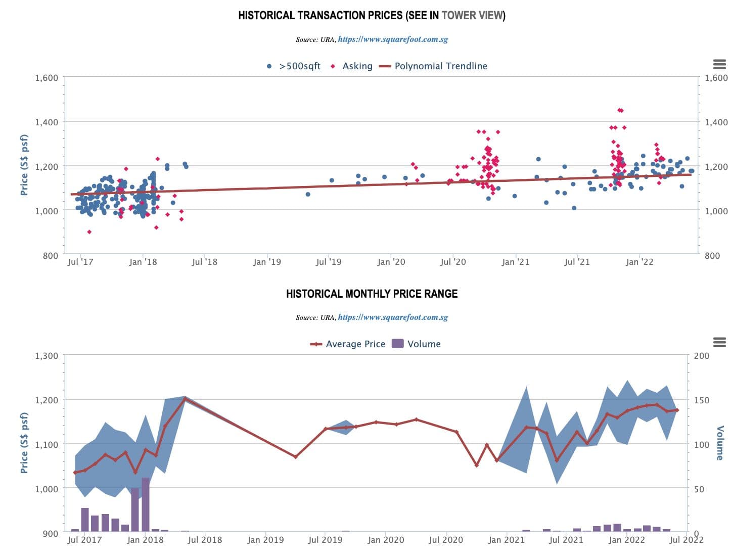This screenshot has width=732, height=560.
Task: Click the blue >500sqft legend dot
Action: tap(269, 66)
